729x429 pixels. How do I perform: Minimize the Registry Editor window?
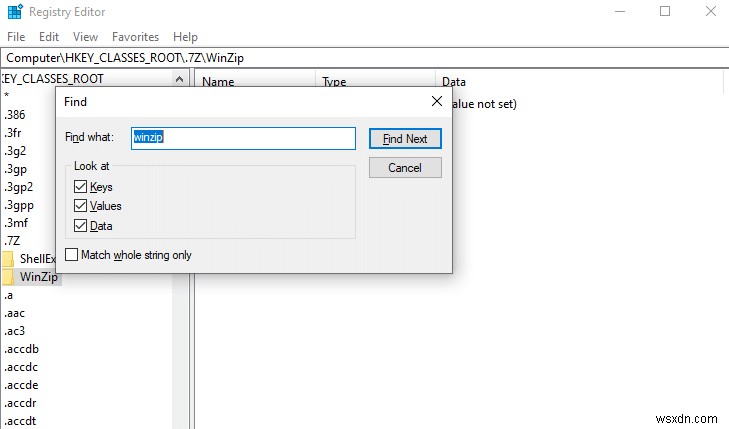(x=620, y=11)
